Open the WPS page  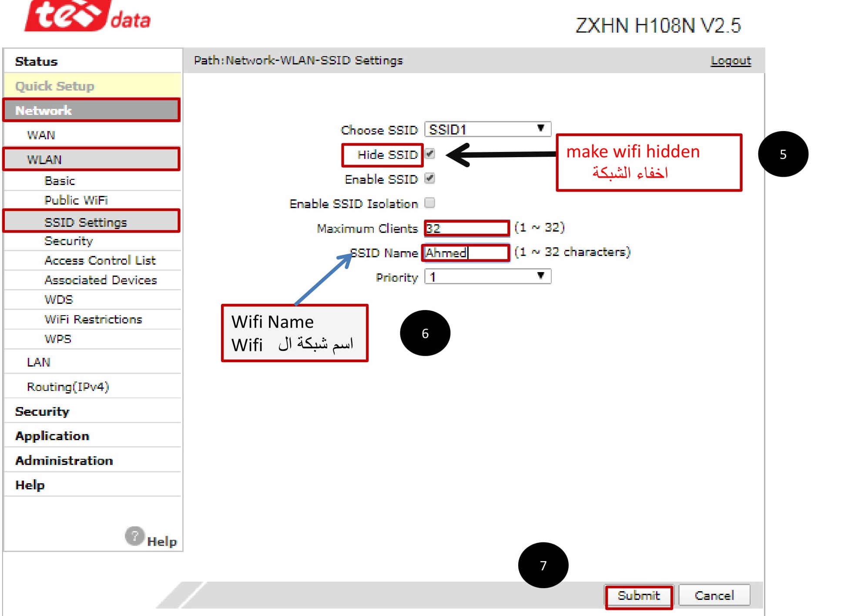point(92,339)
